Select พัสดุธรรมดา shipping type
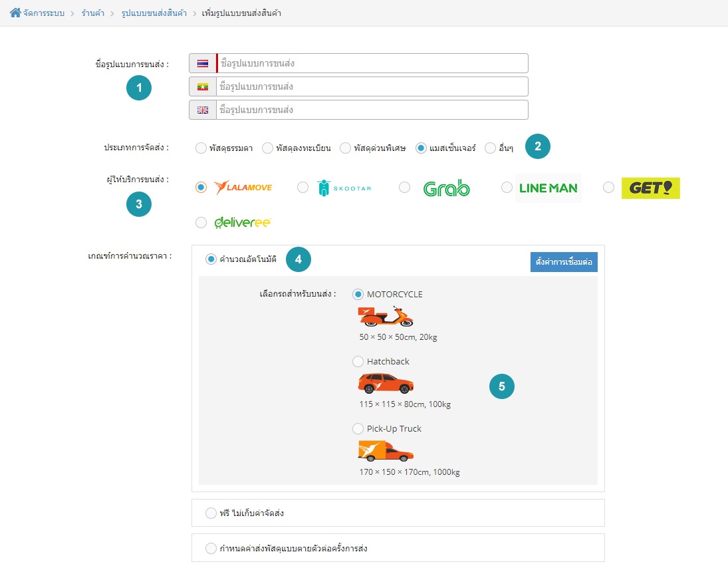 point(201,148)
